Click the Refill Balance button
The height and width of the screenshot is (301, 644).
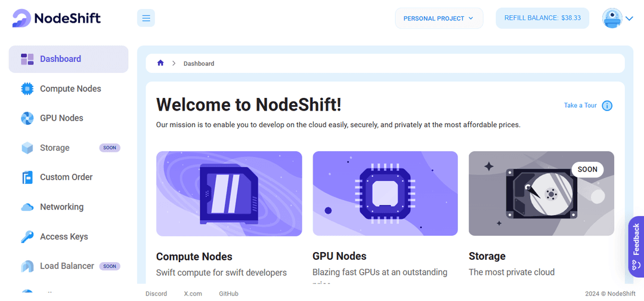click(x=542, y=18)
